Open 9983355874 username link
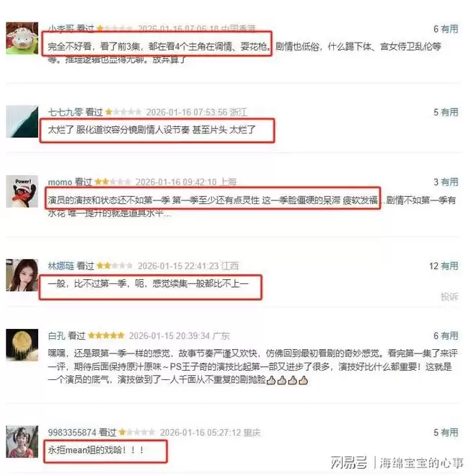 72,432
